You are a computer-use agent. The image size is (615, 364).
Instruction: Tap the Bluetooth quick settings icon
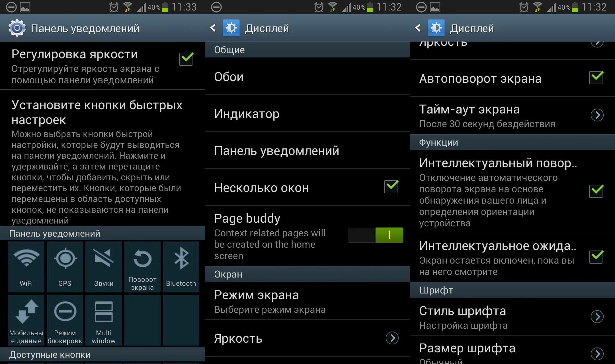[181, 266]
